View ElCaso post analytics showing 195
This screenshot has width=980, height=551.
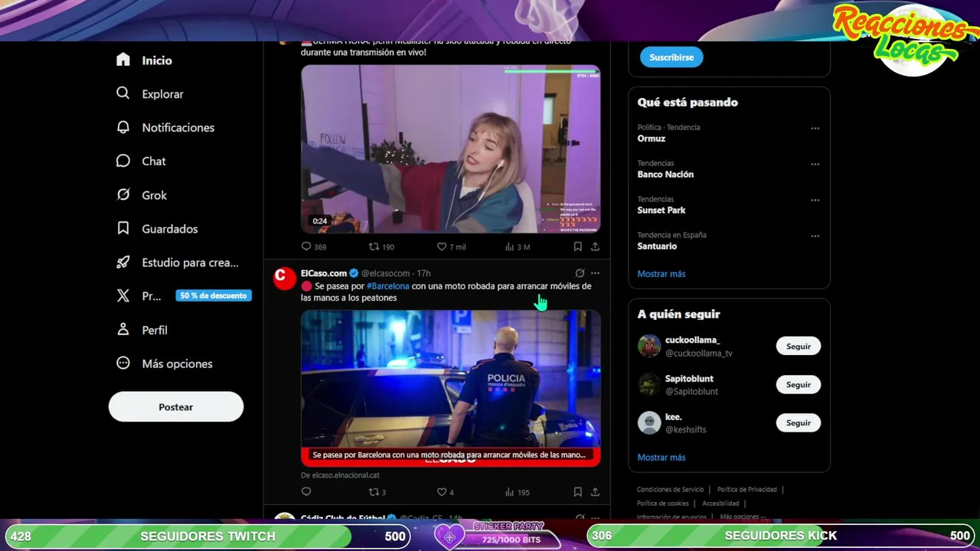point(517,492)
